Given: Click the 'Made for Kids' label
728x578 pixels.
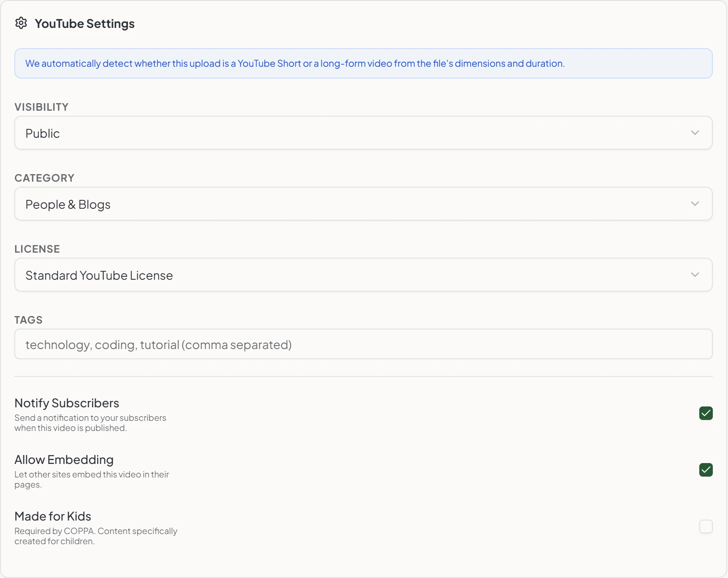Looking at the screenshot, I should point(53,516).
